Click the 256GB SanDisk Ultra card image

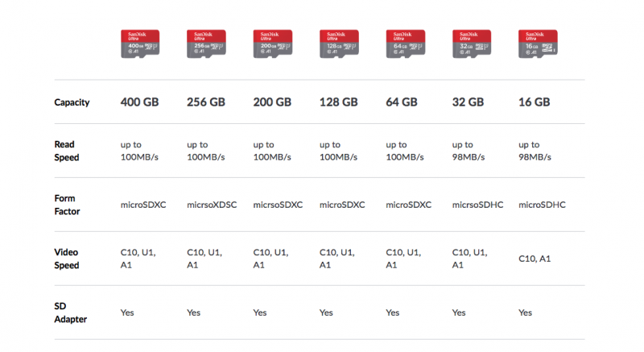pos(206,43)
